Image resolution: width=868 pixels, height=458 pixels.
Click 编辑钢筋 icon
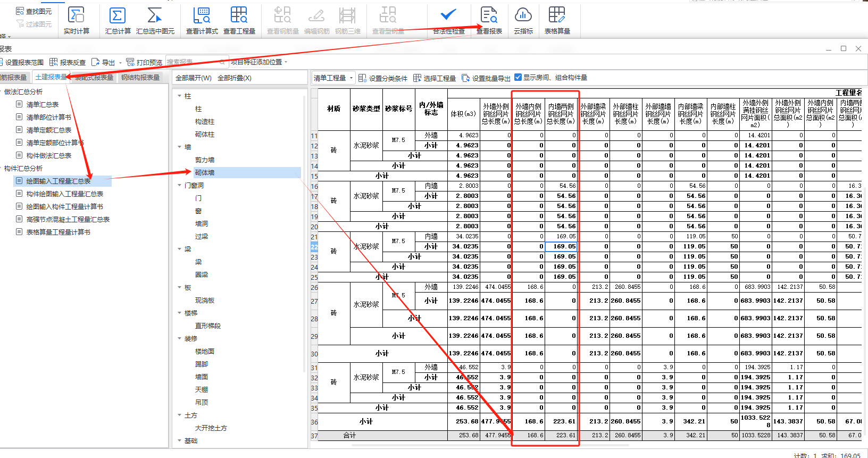[317, 20]
